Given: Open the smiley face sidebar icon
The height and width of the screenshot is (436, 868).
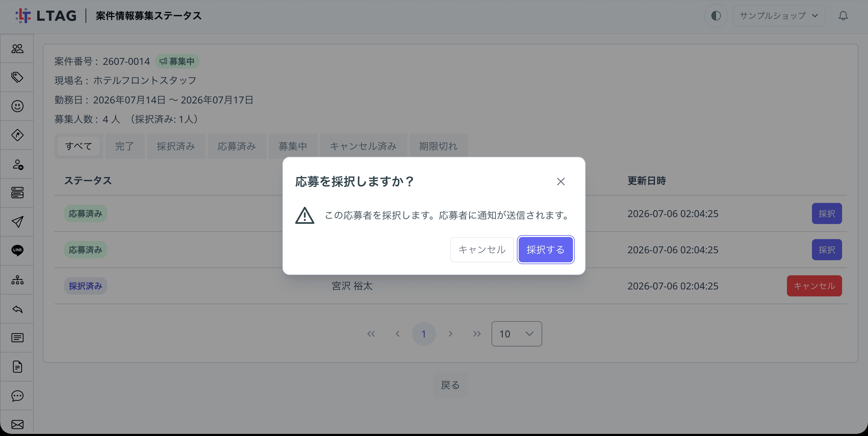Looking at the screenshot, I should point(17,106).
